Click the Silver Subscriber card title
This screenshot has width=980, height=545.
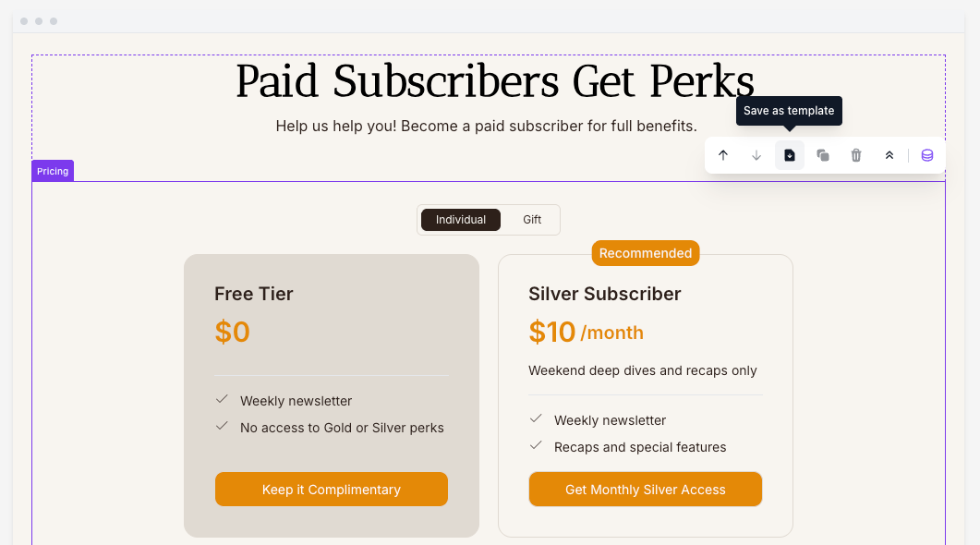605,294
